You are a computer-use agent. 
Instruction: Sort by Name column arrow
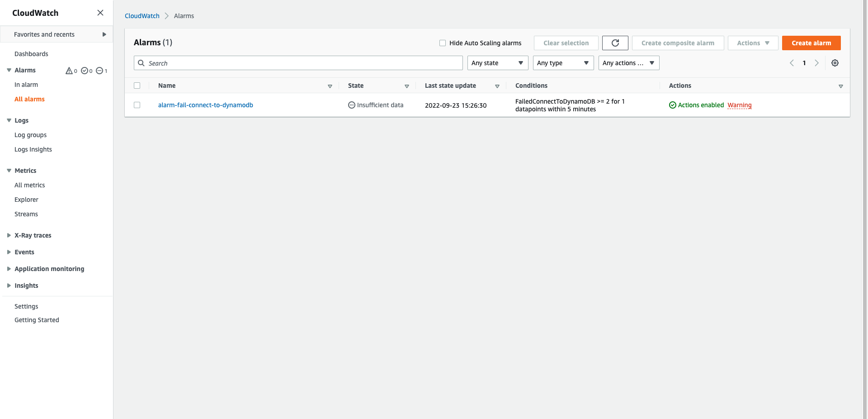click(330, 86)
